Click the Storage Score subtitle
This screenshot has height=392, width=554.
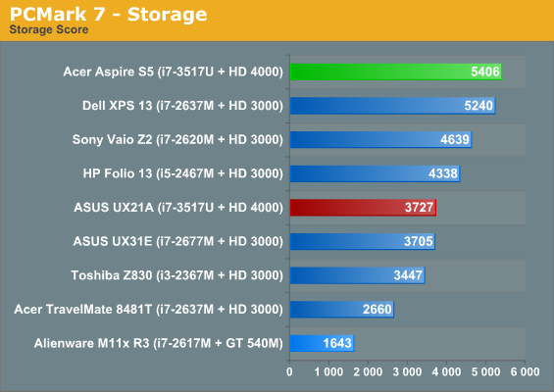[49, 29]
